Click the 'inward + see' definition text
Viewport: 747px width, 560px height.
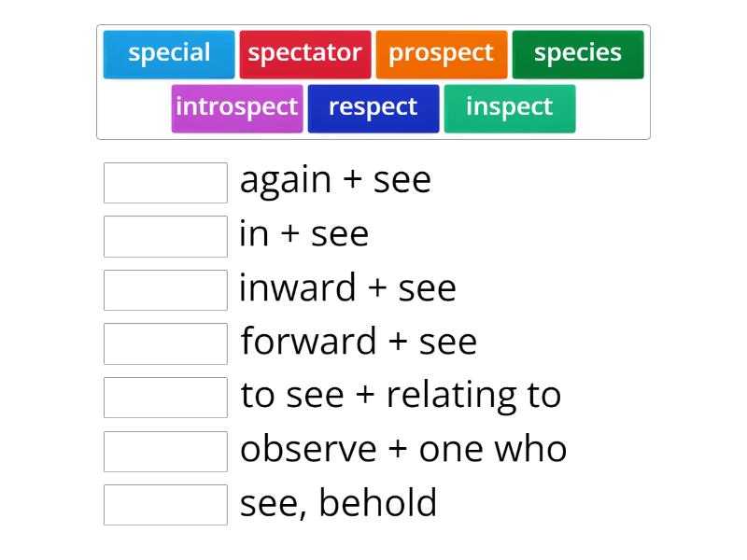click(348, 287)
